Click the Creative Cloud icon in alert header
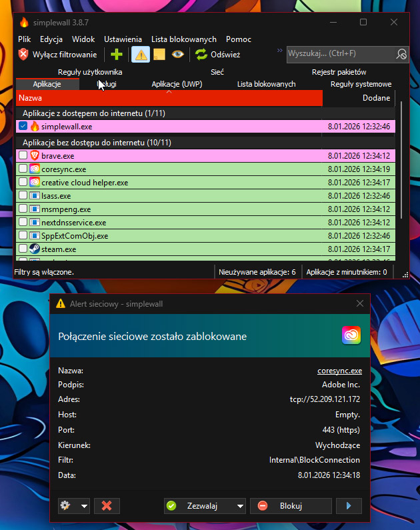The height and width of the screenshot is (530, 420). [x=351, y=335]
